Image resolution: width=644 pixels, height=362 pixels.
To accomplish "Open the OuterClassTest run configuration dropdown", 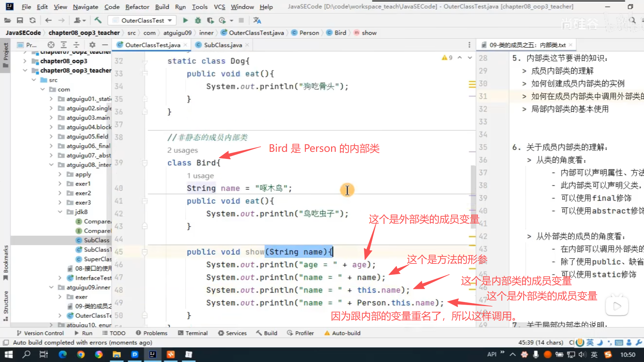I will [x=144, y=20].
